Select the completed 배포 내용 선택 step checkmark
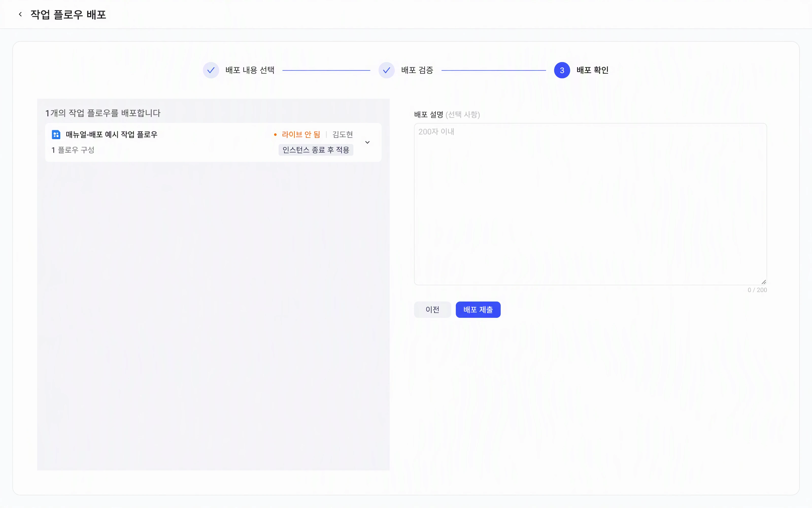This screenshot has height=508, width=812. 211,70
